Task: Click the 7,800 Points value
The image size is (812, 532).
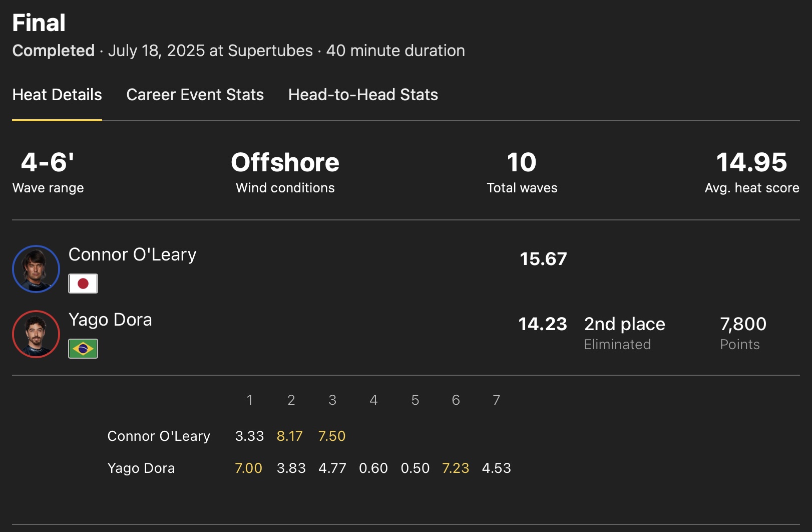Action: (743, 324)
